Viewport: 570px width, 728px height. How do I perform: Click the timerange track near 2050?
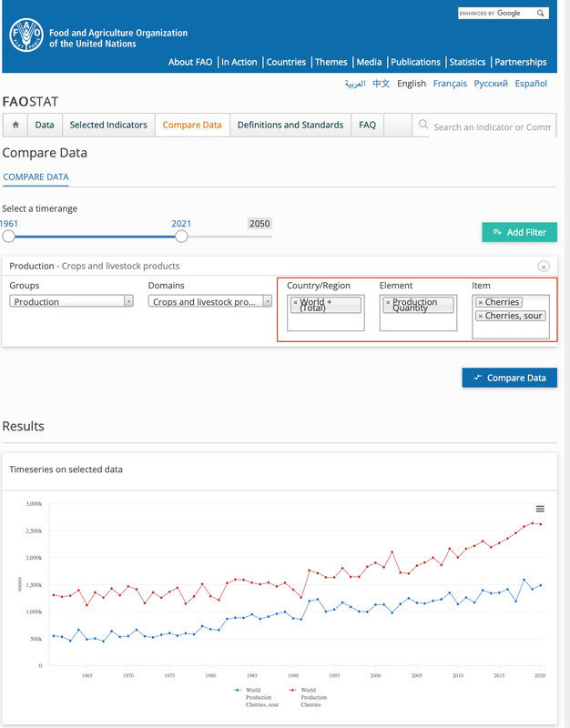click(260, 237)
